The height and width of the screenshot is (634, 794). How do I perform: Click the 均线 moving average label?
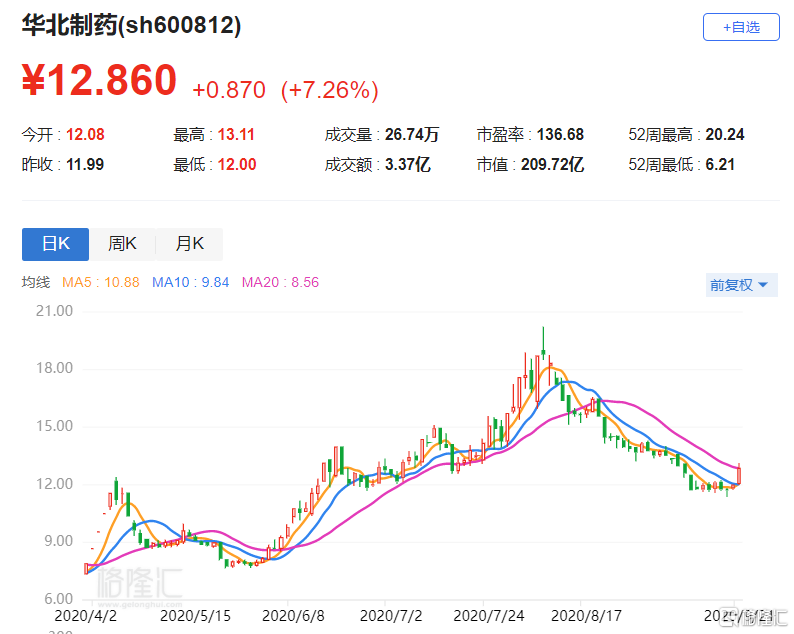pos(35,283)
